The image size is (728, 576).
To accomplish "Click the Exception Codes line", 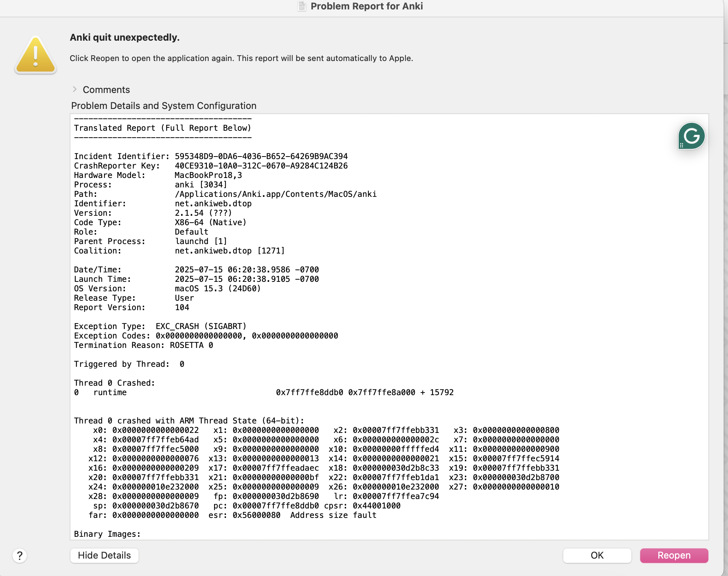I will 206,336.
